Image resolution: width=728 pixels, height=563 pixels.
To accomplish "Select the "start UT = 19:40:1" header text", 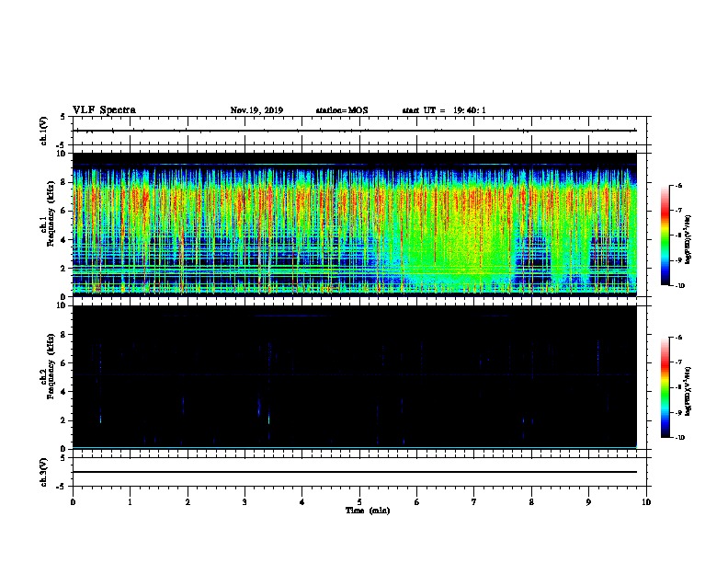I will coord(444,110).
